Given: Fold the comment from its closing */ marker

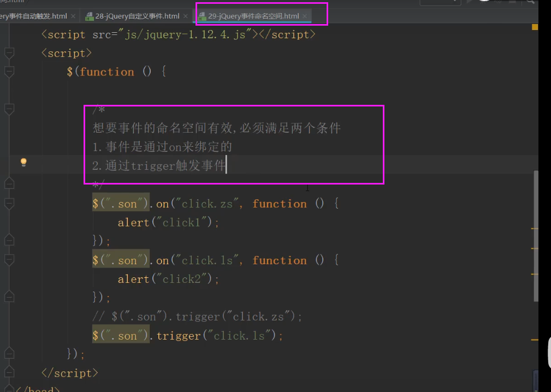Looking at the screenshot, I should pos(9,183).
